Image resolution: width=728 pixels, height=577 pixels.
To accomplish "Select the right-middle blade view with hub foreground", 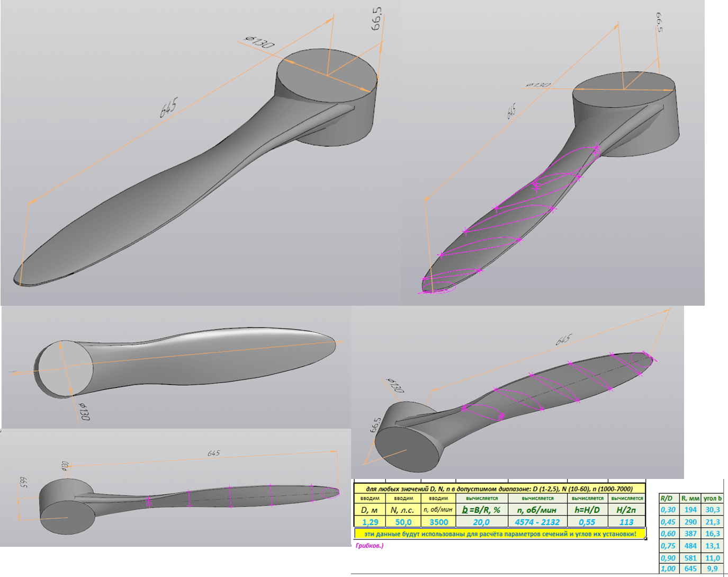I will [517, 393].
